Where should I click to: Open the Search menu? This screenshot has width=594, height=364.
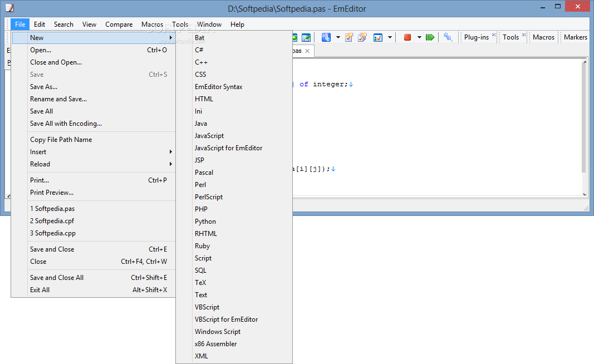[x=63, y=24]
